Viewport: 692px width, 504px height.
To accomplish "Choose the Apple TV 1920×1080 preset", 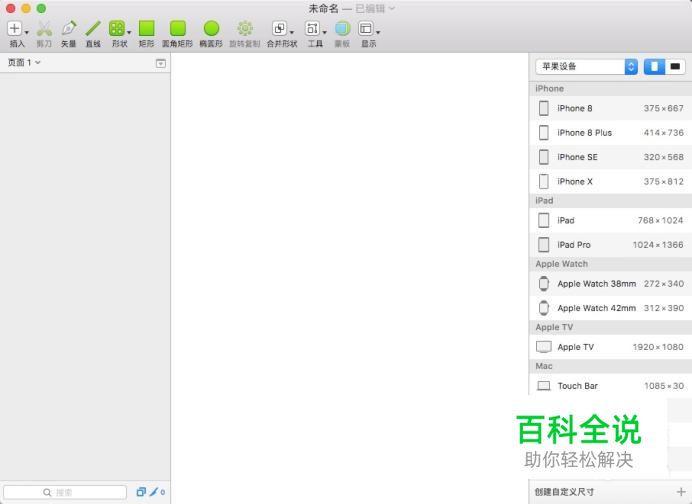I will pyautogui.click(x=610, y=347).
